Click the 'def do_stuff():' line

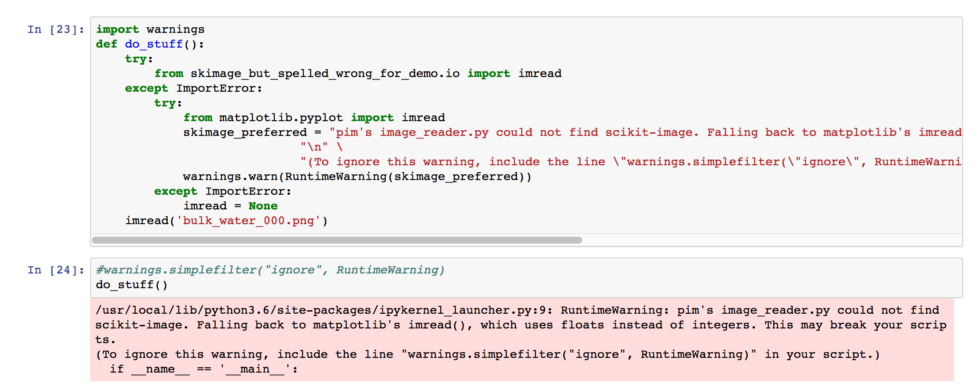(x=150, y=44)
